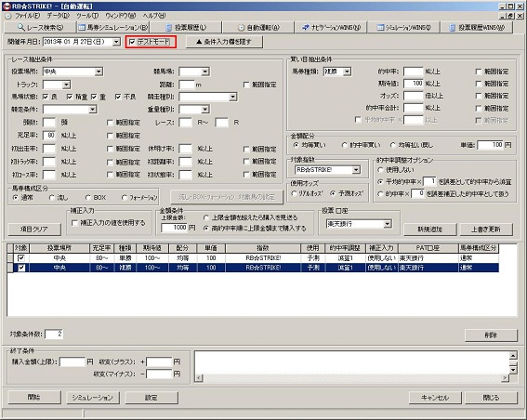Click the 充足率 field showing 80
The image size is (527, 420).
point(49,136)
